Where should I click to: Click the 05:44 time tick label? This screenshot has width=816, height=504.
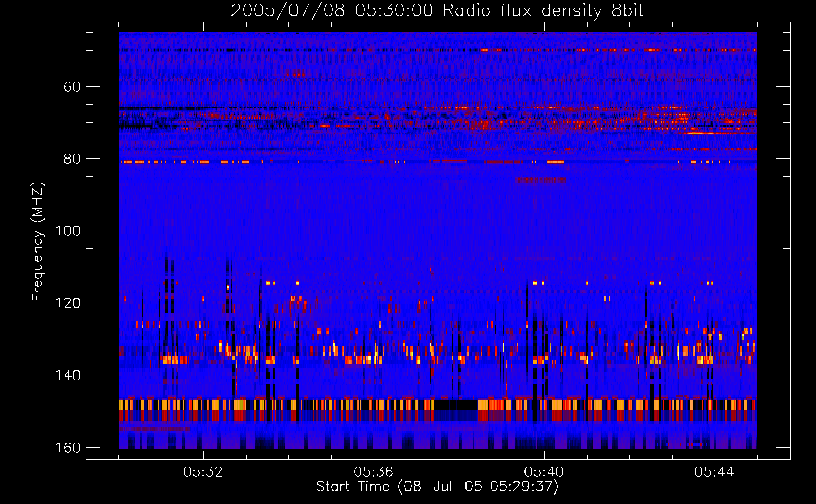[714, 472]
